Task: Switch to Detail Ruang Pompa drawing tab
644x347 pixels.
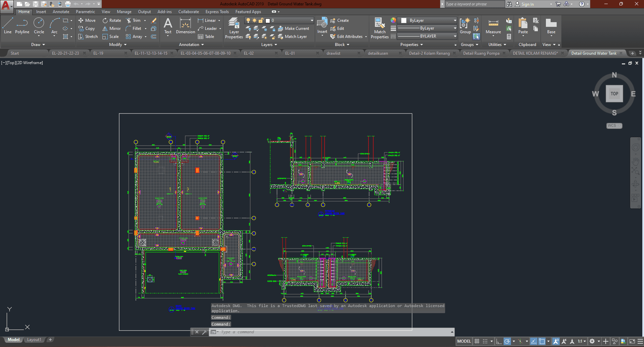Action: [481, 53]
